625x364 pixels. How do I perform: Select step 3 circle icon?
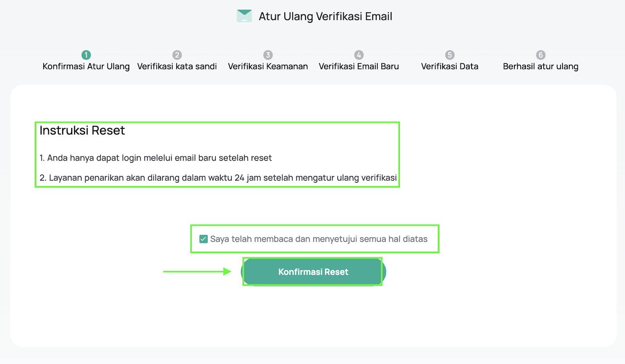(268, 55)
